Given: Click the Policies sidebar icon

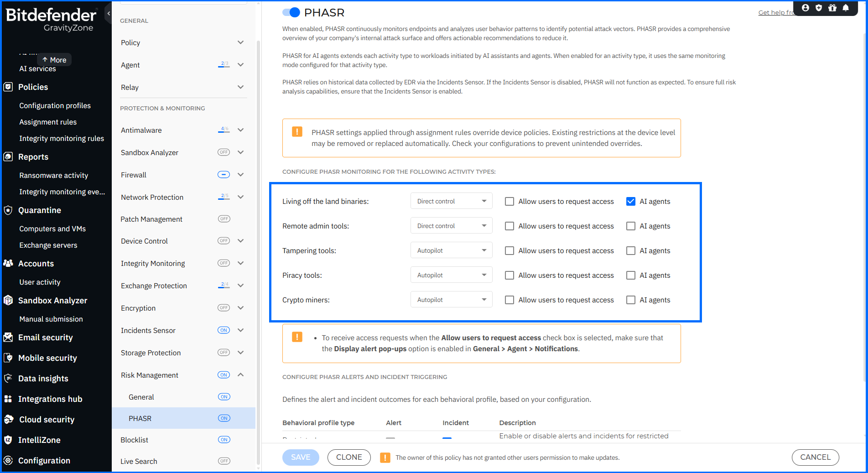Looking at the screenshot, I should (x=8, y=87).
